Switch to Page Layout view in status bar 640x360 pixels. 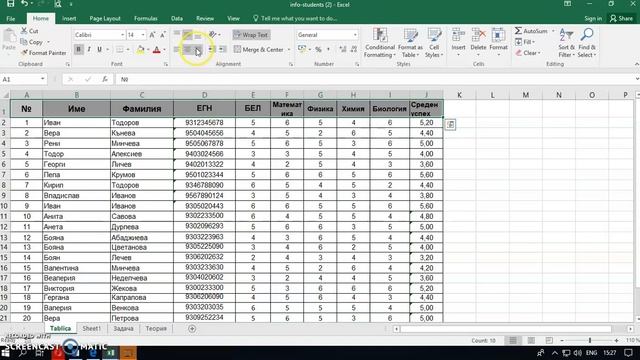pyautogui.click(x=531, y=340)
